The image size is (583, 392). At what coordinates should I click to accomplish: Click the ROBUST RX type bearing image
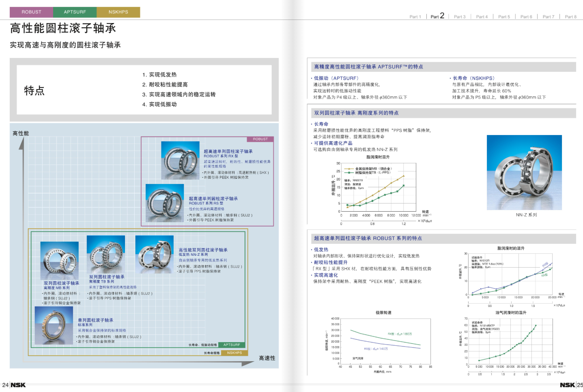(x=180, y=161)
